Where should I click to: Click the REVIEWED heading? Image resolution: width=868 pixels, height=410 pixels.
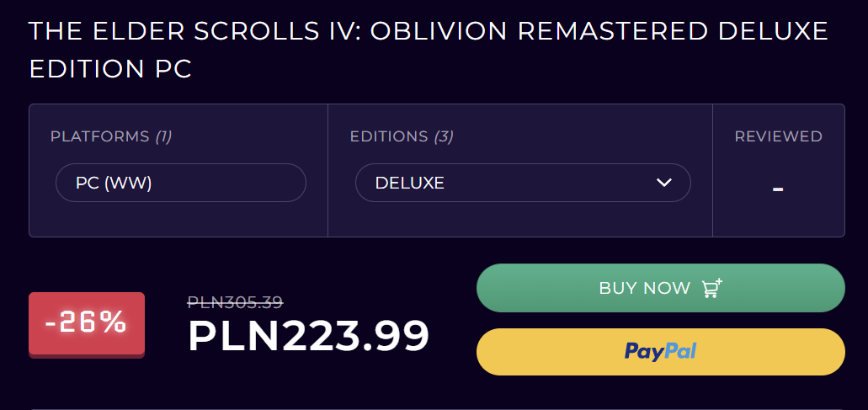tap(778, 136)
